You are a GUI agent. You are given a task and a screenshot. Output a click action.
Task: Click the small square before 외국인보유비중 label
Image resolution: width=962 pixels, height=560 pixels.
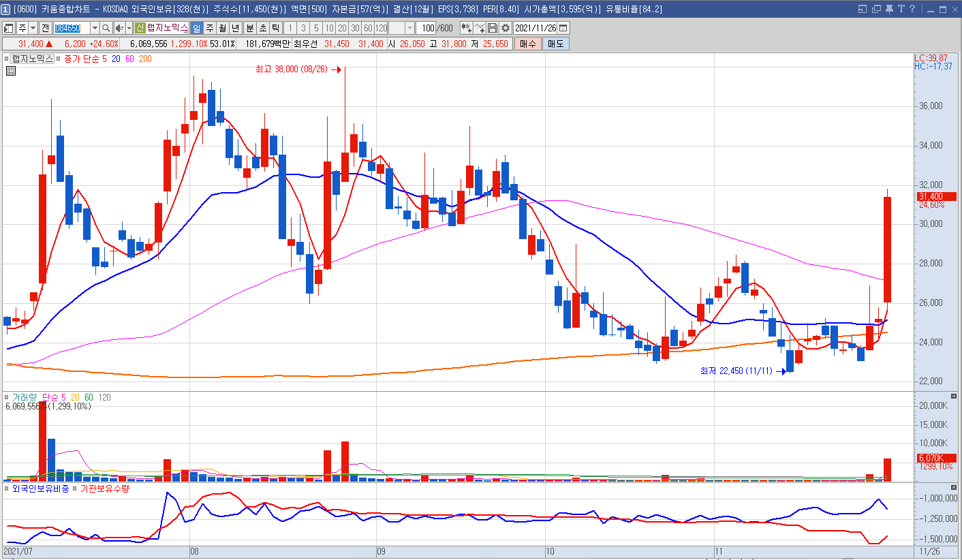pyautogui.click(x=7, y=488)
